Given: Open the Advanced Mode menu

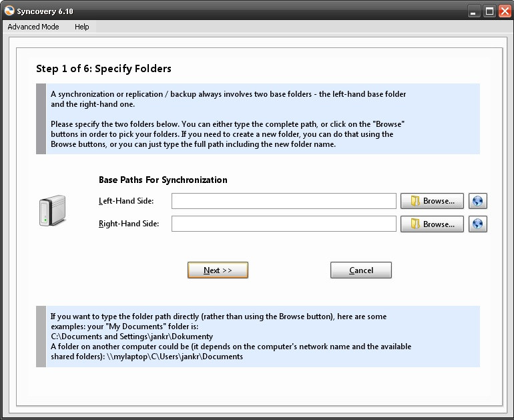Looking at the screenshot, I should 33,27.
